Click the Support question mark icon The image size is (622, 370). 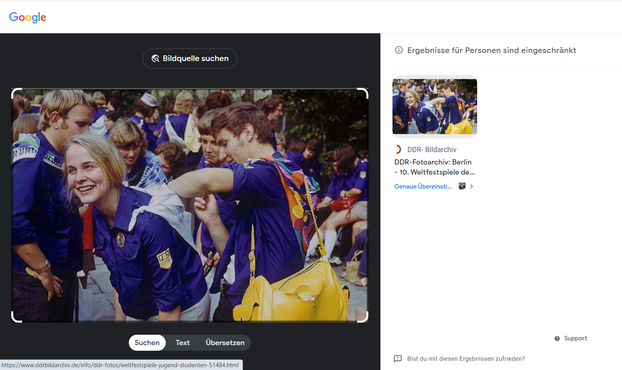[557, 338]
